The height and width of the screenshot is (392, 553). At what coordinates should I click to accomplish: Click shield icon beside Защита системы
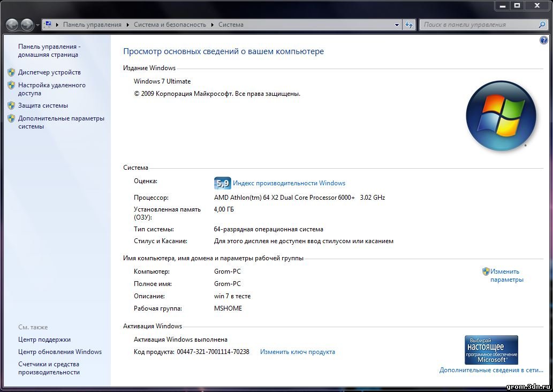pyautogui.click(x=11, y=105)
